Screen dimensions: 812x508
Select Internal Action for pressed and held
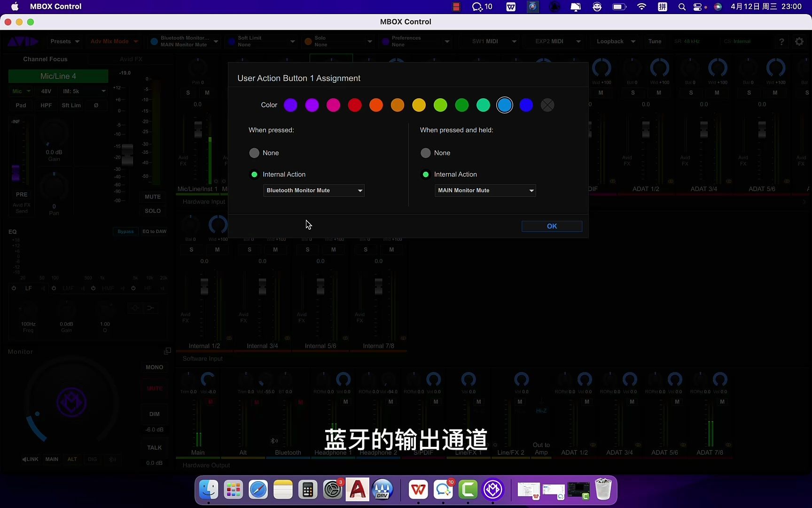[x=426, y=175]
